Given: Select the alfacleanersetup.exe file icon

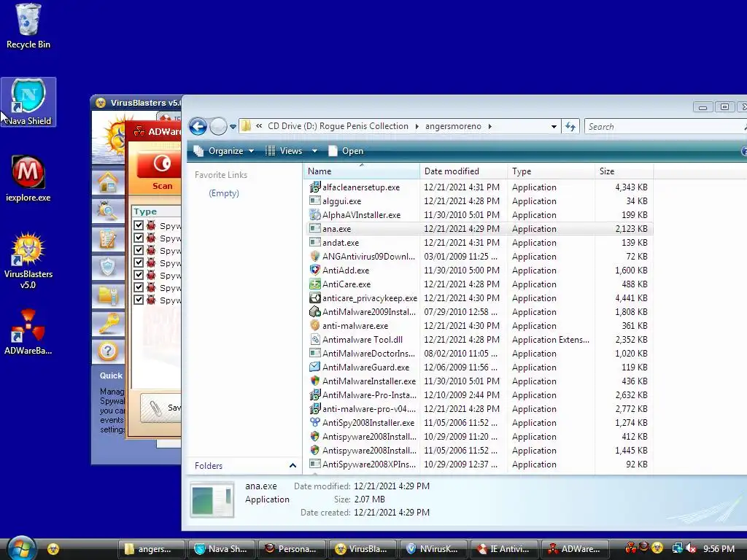Looking at the screenshot, I should tap(315, 187).
